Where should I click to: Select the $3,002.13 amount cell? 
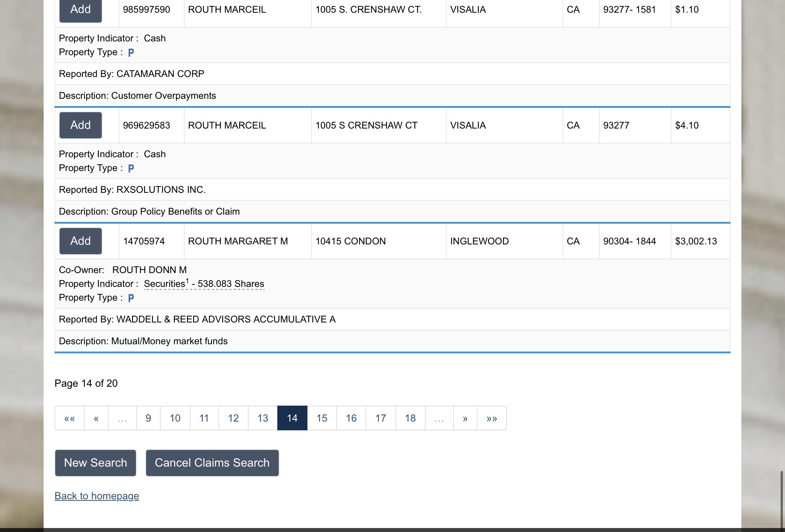(x=700, y=241)
